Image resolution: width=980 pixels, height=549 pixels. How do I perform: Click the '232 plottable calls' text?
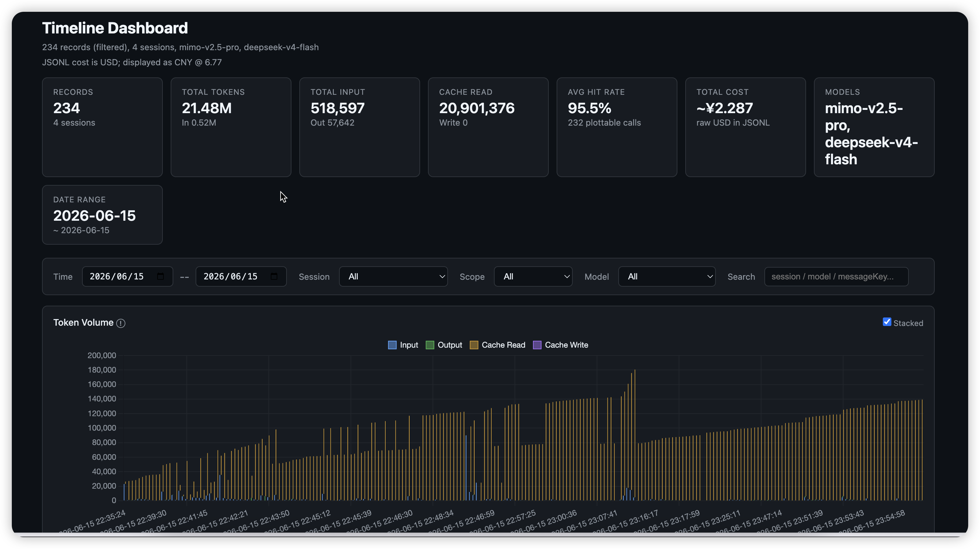[x=604, y=123]
